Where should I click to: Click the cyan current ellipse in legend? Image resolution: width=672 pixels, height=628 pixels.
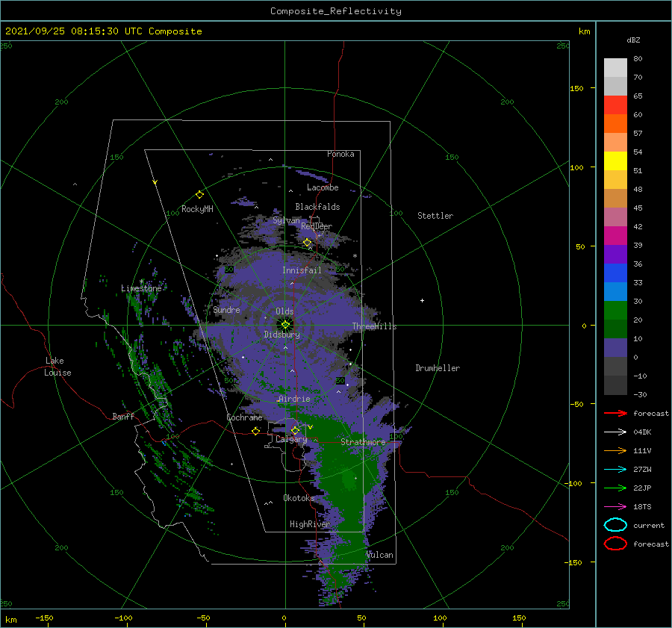pos(615,525)
